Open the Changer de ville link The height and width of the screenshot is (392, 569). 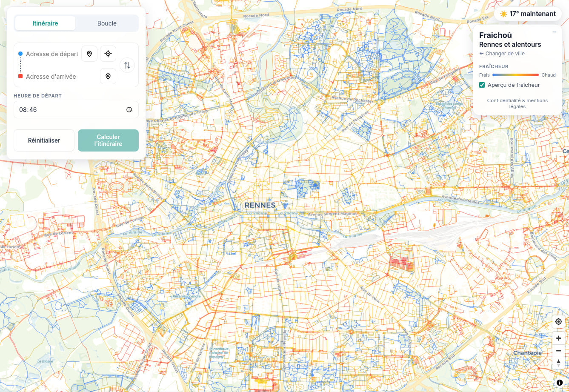click(502, 54)
